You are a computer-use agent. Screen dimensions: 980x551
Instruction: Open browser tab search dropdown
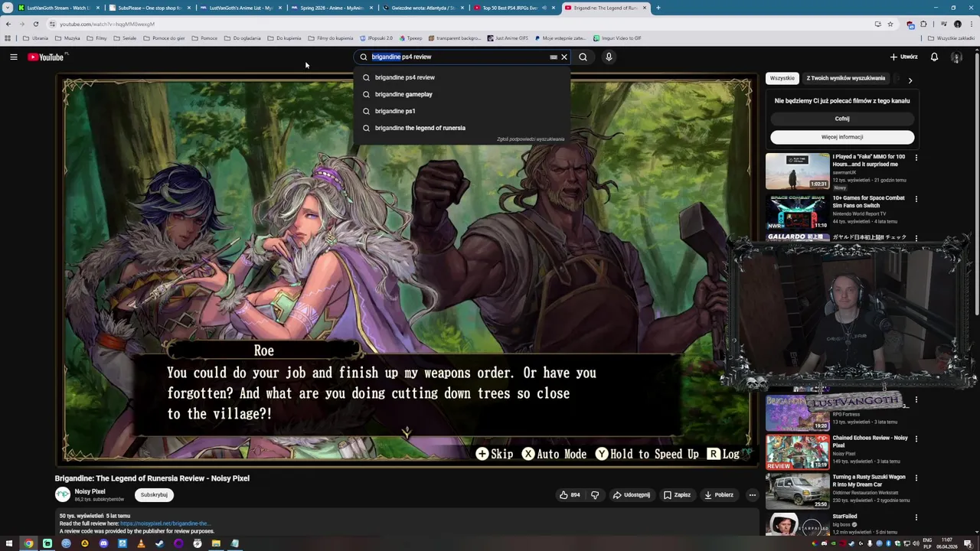pyautogui.click(x=8, y=8)
